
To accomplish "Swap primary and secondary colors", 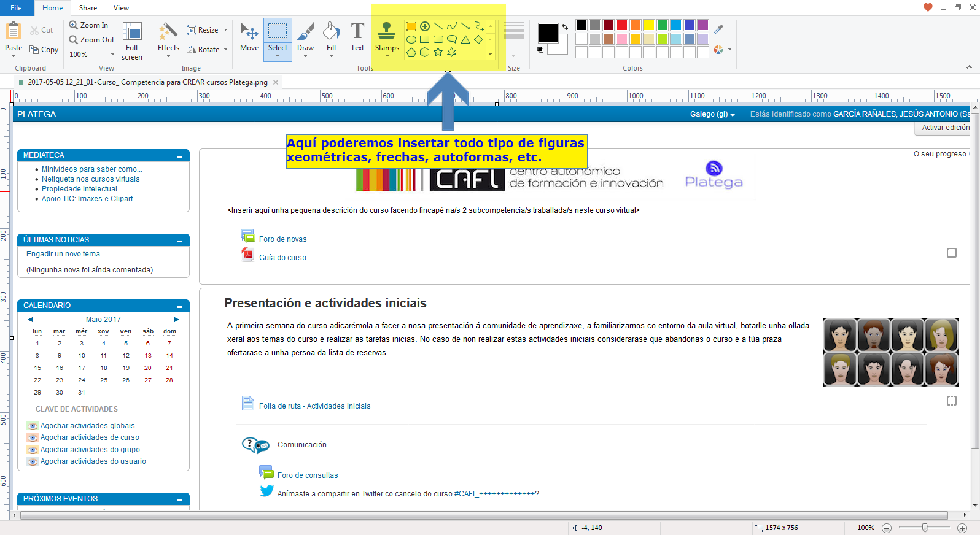I will (565, 27).
